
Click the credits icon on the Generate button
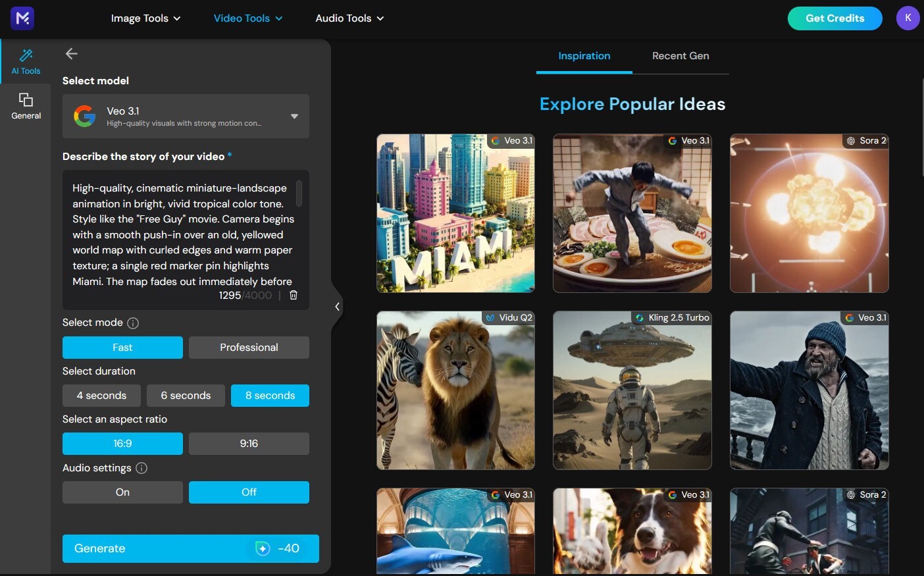click(x=263, y=548)
